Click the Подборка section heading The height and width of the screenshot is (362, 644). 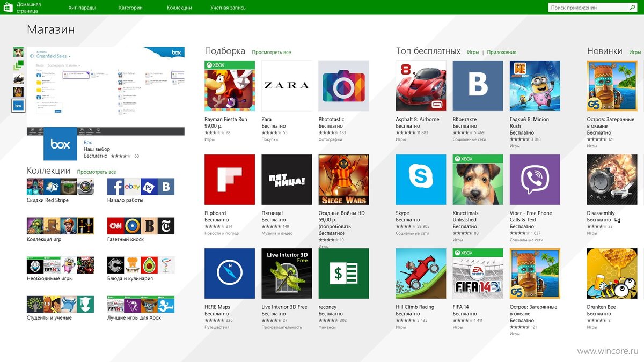click(x=225, y=51)
